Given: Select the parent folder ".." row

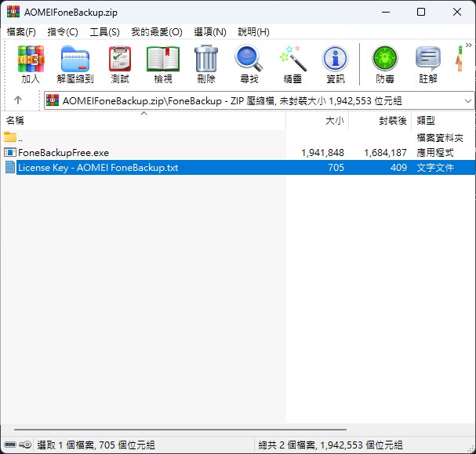Looking at the screenshot, I should tap(238, 138).
